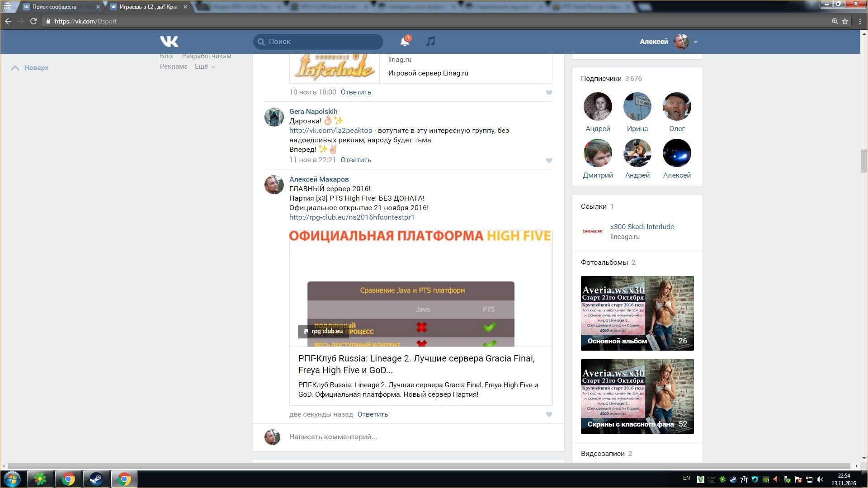Open Gera Napolskih's avatar
Image resolution: width=868 pixels, height=488 pixels.
[x=274, y=117]
